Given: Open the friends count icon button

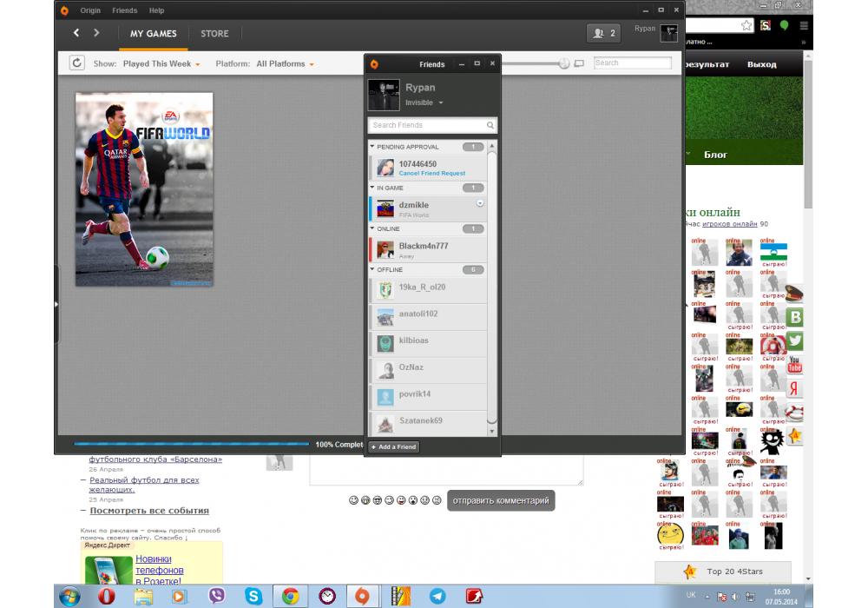Looking at the screenshot, I should tap(603, 33).
